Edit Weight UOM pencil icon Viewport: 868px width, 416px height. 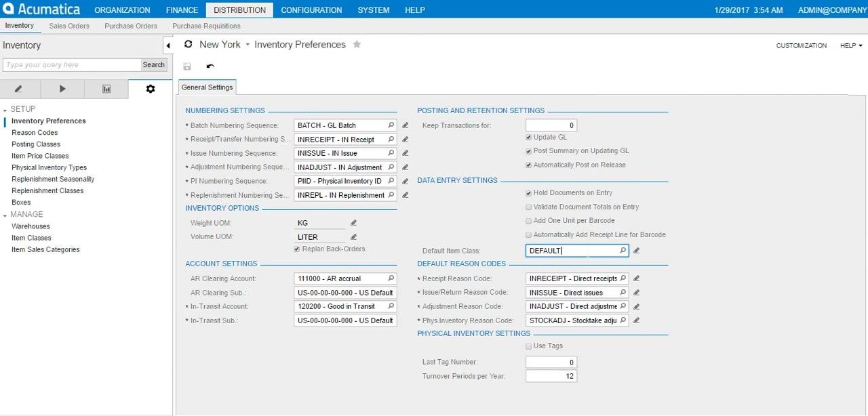click(353, 223)
